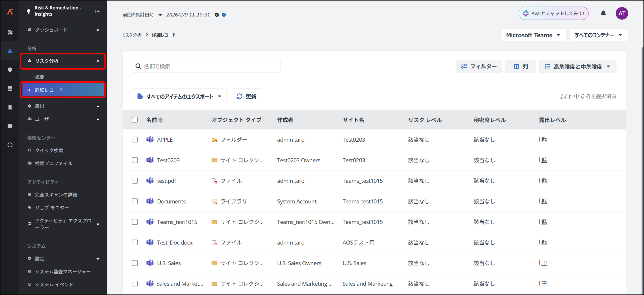Open the すべてのコンテナー dropdown
The height and width of the screenshot is (295, 644).
[x=598, y=35]
